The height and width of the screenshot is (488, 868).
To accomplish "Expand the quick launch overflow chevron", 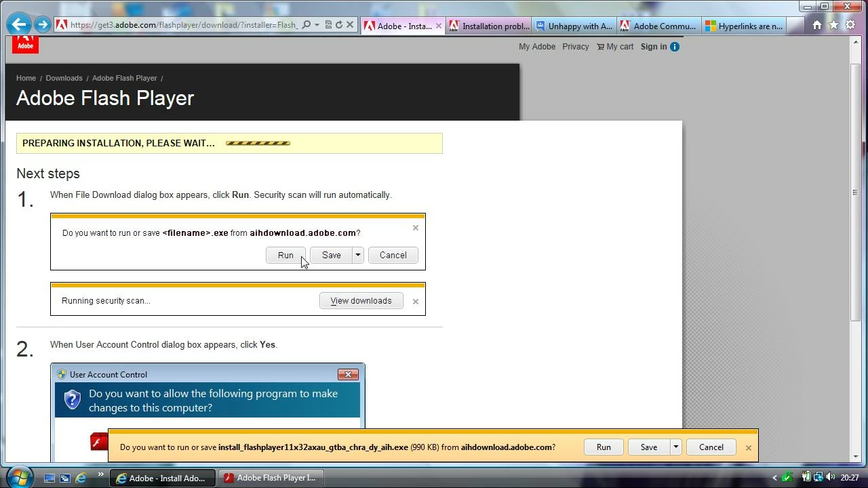I will tap(100, 474).
